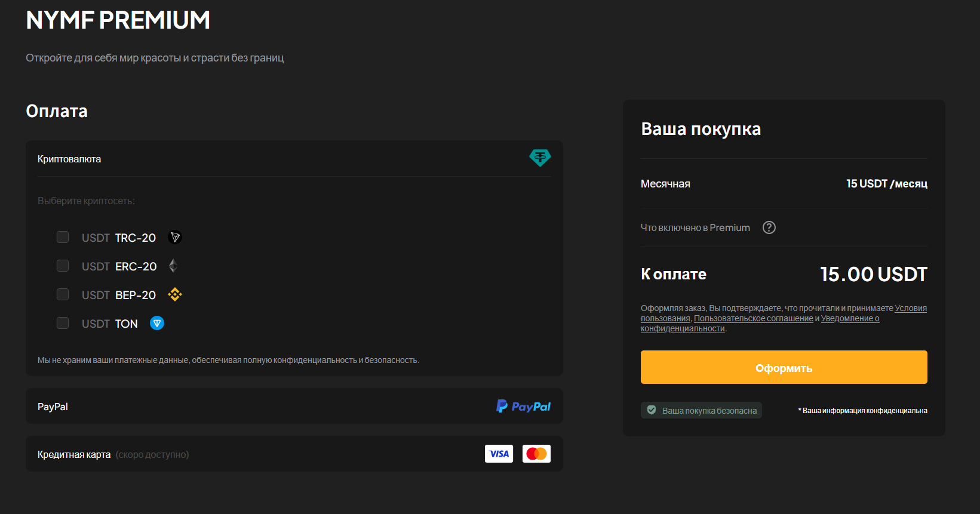This screenshot has height=514, width=980.
Task: Expand the PayPal payment method
Action: (294, 406)
